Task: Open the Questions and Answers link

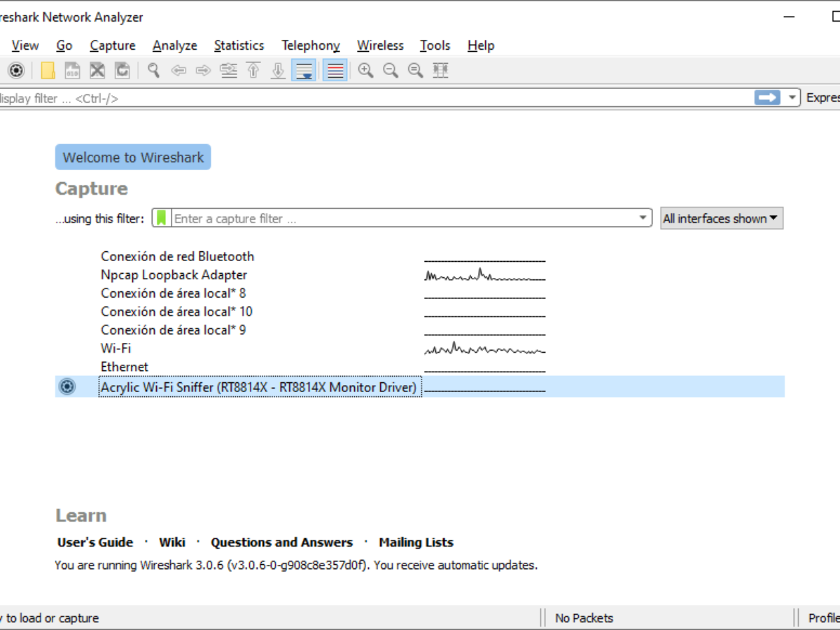Action: [x=282, y=542]
